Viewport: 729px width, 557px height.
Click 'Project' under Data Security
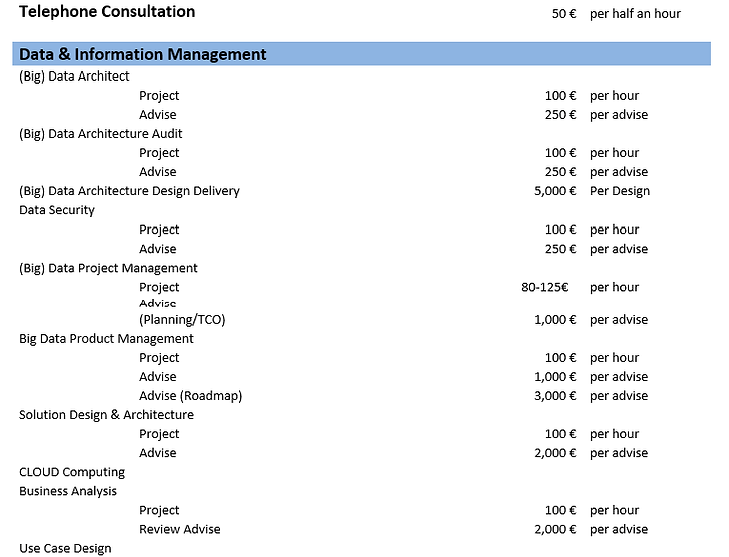(x=159, y=230)
